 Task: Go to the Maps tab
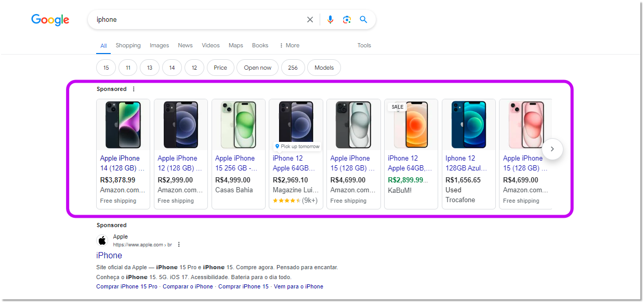point(236,45)
